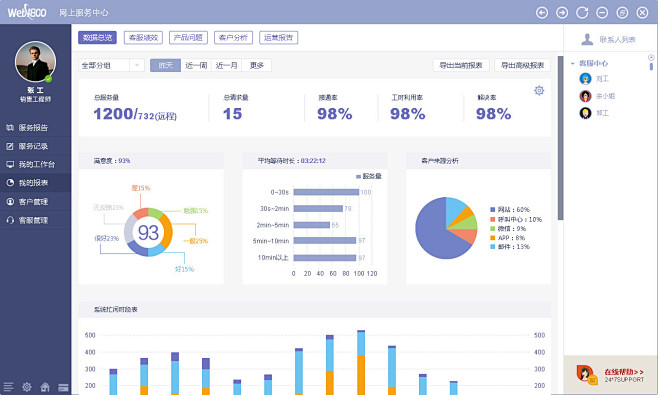
Task: Click 余小姐's avatar in the contact list
Action: coord(585,96)
